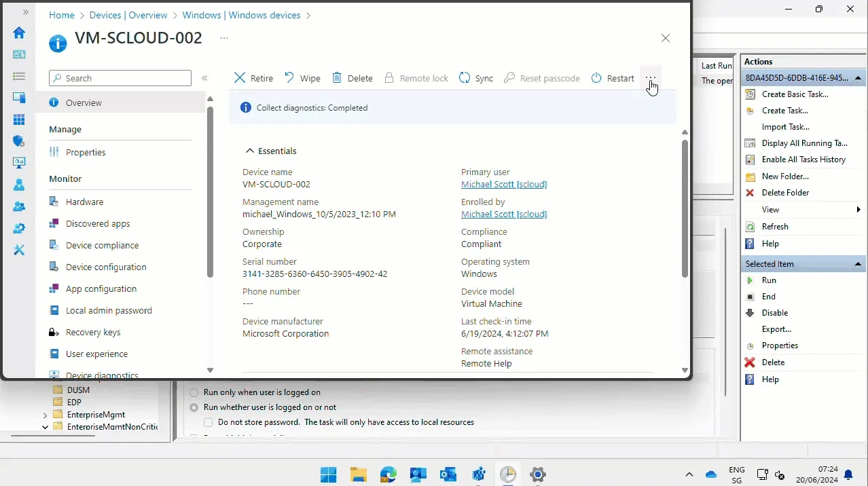Collapse the Selected Item section
This screenshot has height=486, width=868.
(858, 264)
